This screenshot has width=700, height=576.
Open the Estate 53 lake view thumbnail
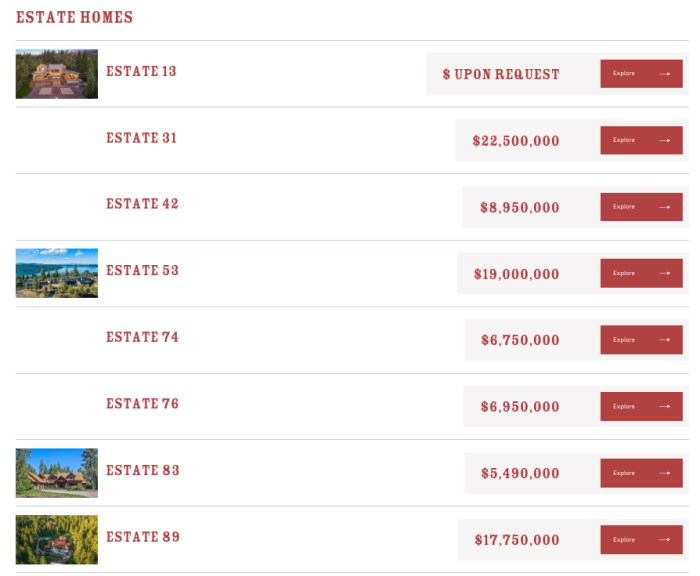click(57, 273)
